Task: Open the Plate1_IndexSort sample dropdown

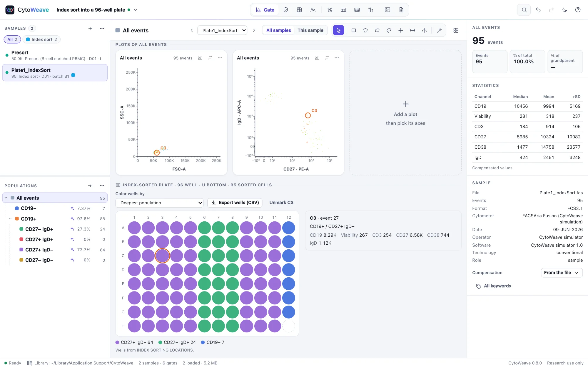Action: click(x=222, y=30)
